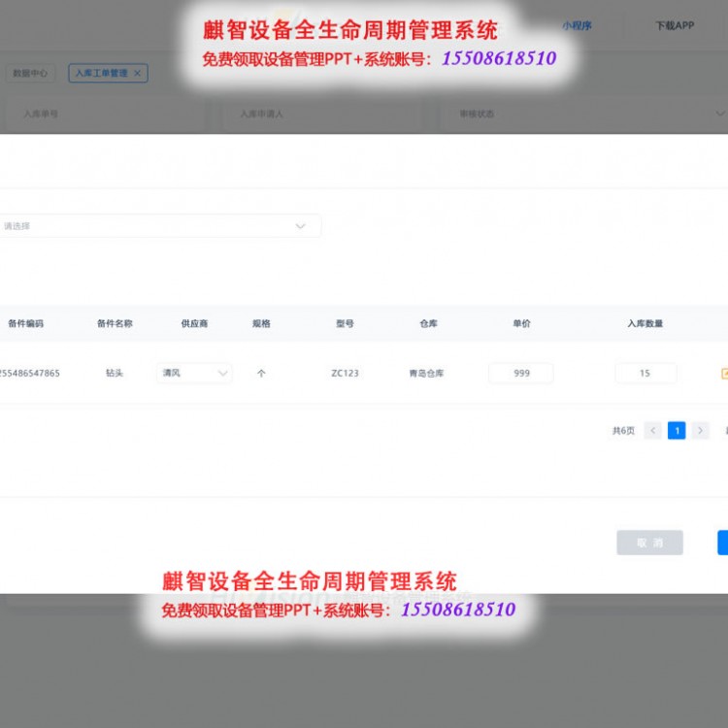This screenshot has height=728, width=728.
Task: Go to next page with right arrow
Action: tap(701, 430)
